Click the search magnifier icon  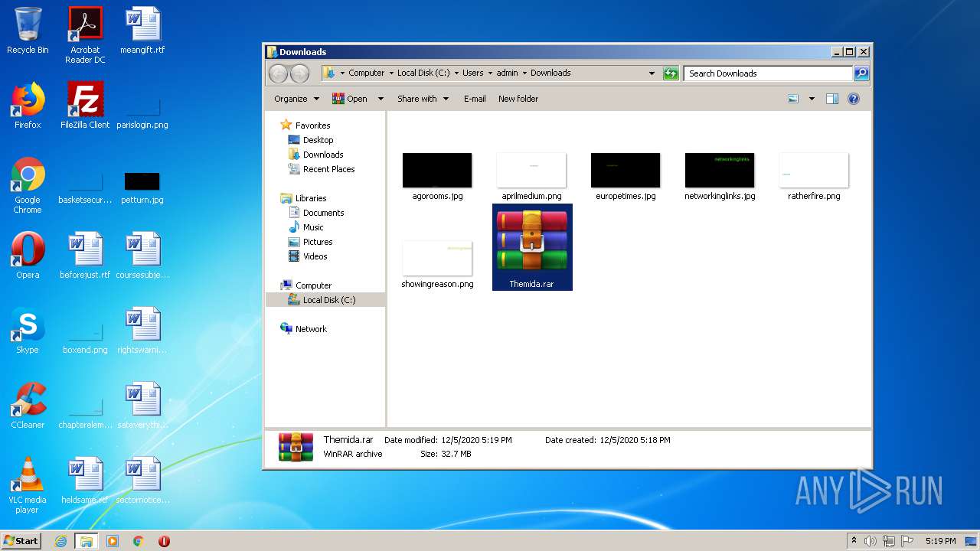(861, 73)
